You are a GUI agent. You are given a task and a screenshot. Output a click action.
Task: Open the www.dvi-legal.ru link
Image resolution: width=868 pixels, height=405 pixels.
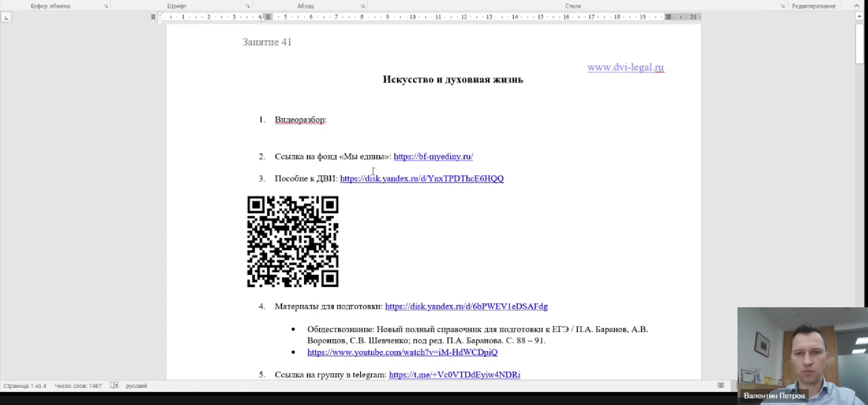[x=626, y=67]
